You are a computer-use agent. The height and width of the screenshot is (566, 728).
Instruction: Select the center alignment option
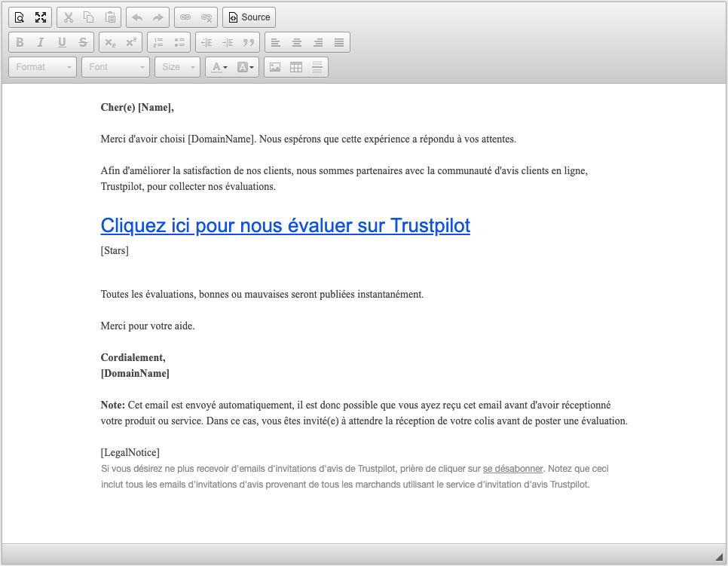(296, 41)
